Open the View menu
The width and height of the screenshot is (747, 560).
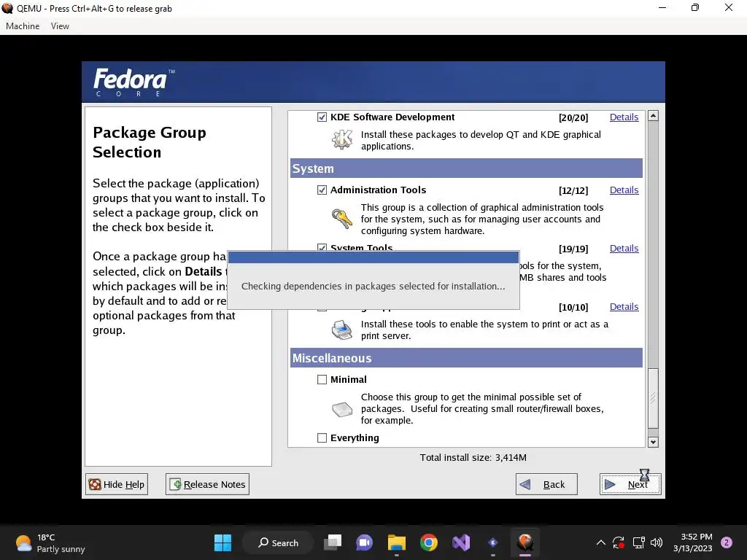[60, 26]
